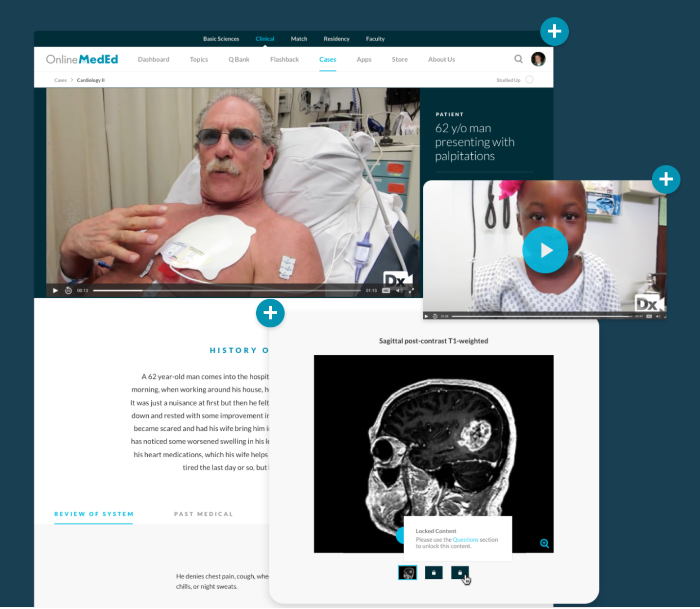Expand the plus hotspot on the pediatric video

[665, 179]
